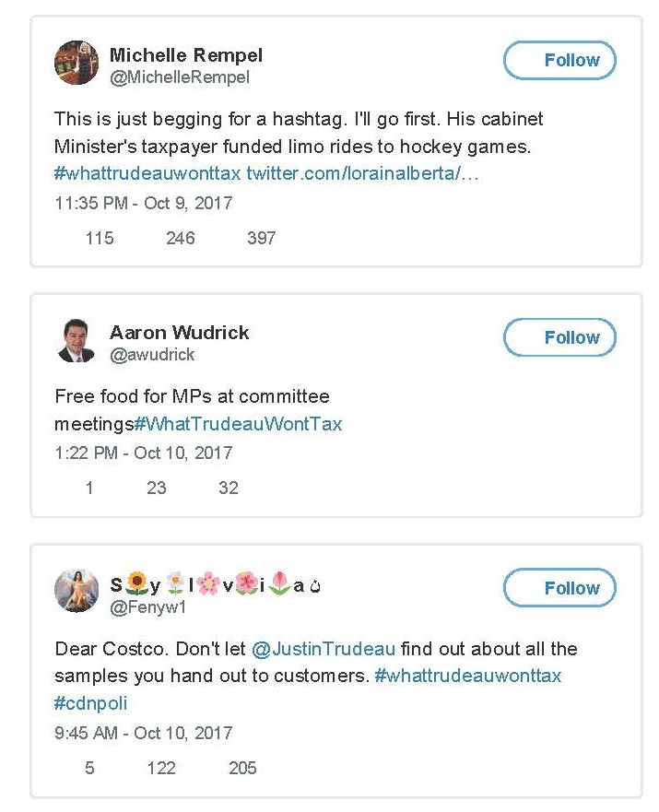
Task: Click Michelle Rempel's profile picture
Action: (x=76, y=63)
